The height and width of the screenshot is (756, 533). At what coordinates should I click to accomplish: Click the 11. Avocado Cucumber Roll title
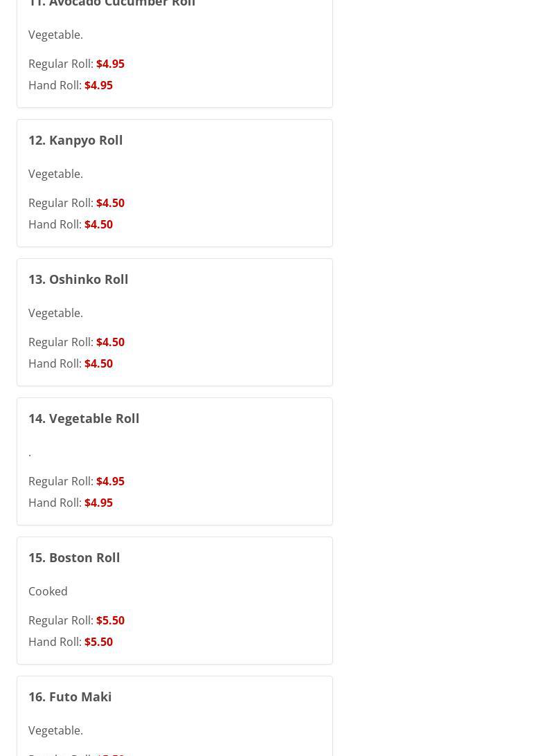pos(112,3)
